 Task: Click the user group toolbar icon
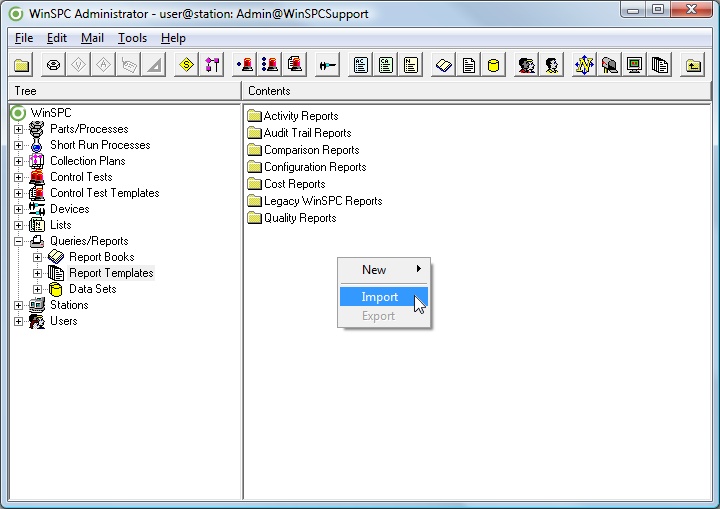(526, 65)
